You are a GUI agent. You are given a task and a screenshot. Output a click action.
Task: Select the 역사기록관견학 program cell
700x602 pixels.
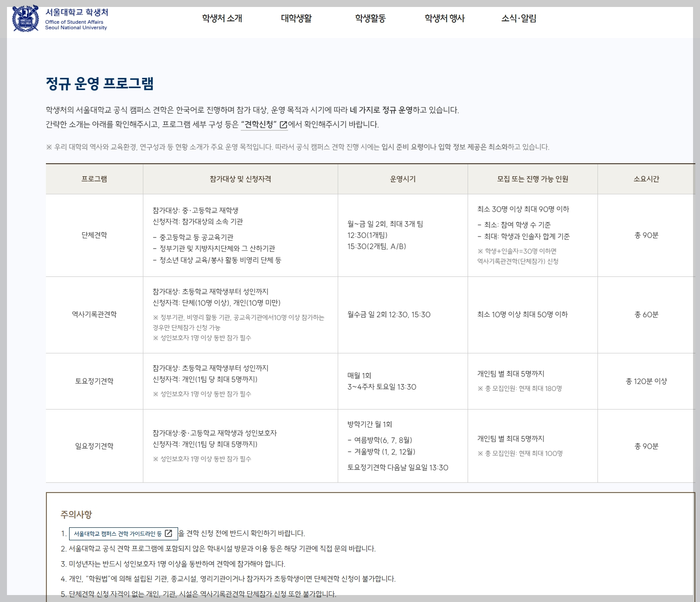pyautogui.click(x=94, y=314)
